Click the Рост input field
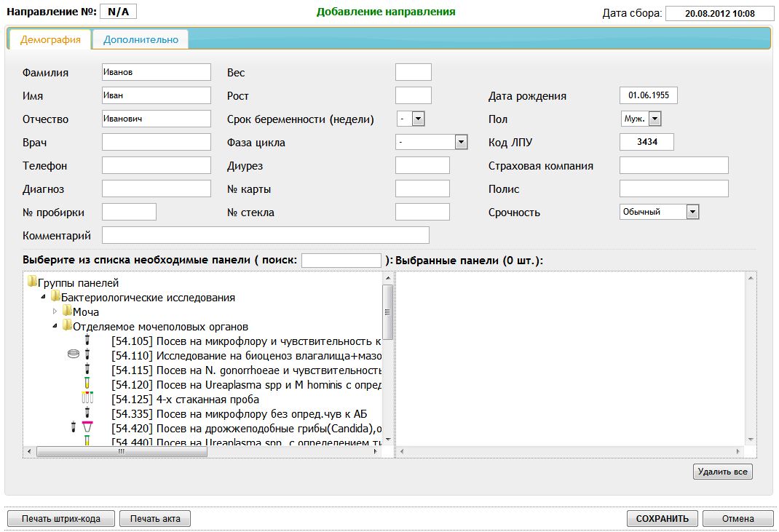The height and width of the screenshot is (532, 779). 414,95
